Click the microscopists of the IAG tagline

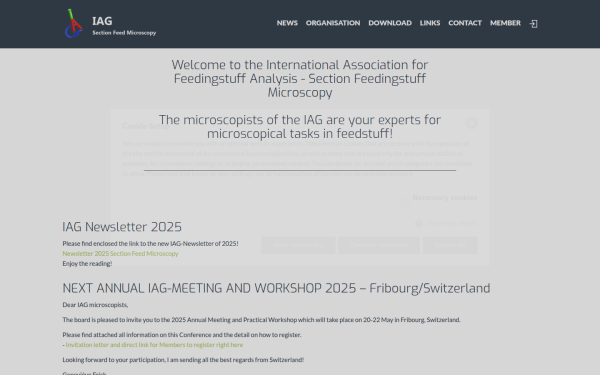point(300,127)
